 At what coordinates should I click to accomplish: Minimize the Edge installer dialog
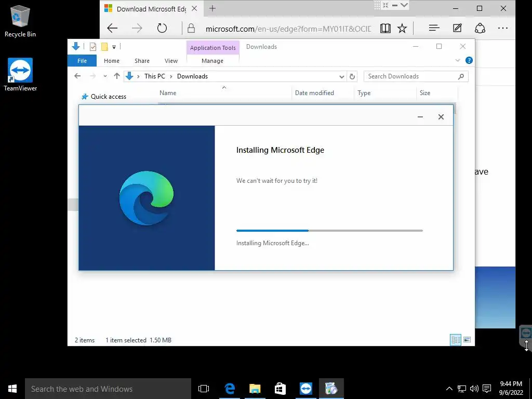click(x=420, y=117)
